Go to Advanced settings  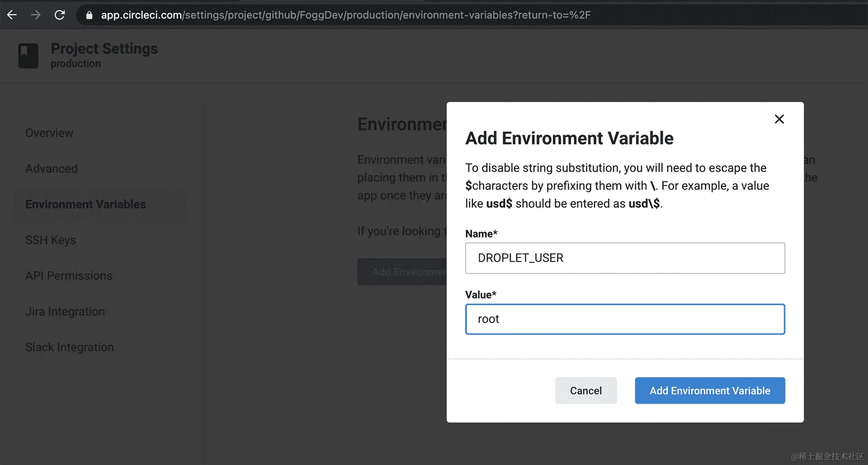51,169
